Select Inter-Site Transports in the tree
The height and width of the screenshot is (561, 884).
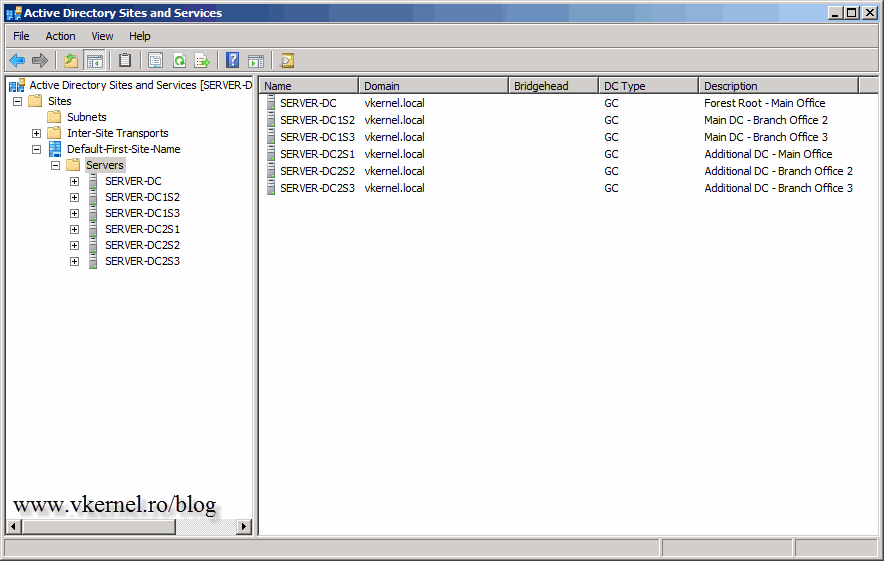tap(117, 133)
